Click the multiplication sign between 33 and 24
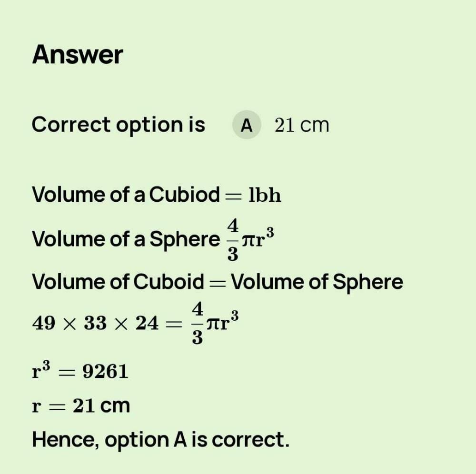 click(121, 325)
